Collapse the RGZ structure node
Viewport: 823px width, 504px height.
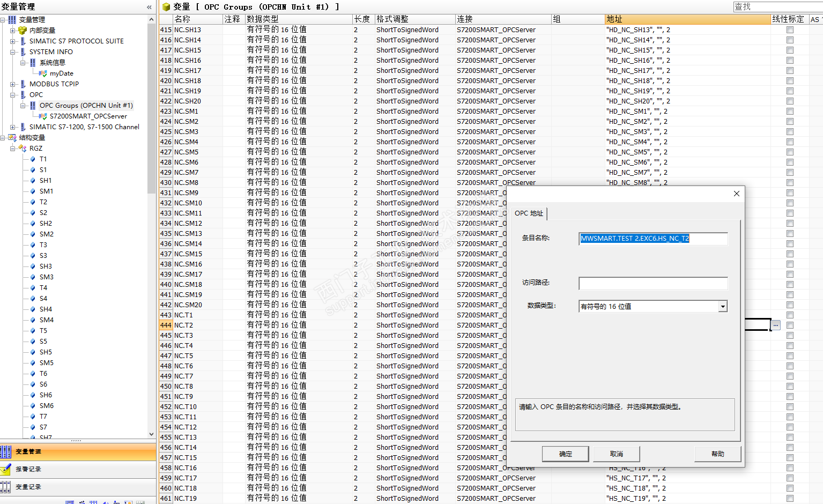pos(12,148)
